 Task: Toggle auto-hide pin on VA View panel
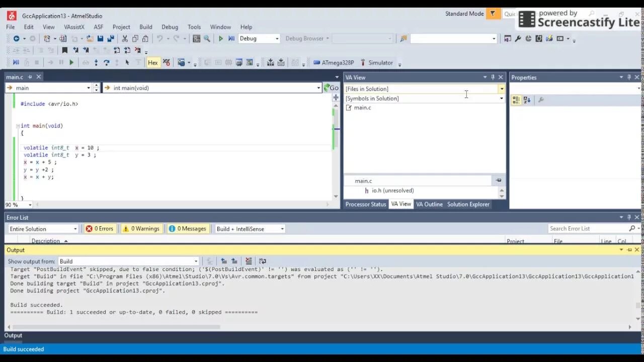[x=493, y=77]
